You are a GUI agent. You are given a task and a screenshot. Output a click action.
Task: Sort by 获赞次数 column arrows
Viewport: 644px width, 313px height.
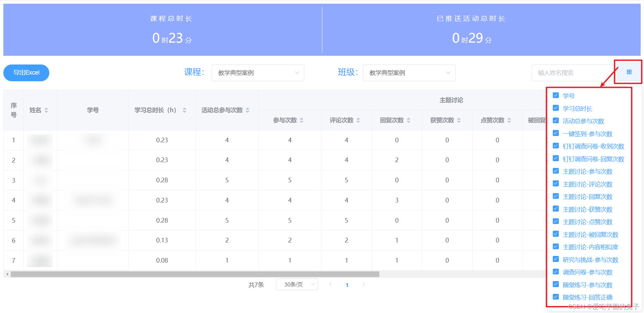click(459, 120)
